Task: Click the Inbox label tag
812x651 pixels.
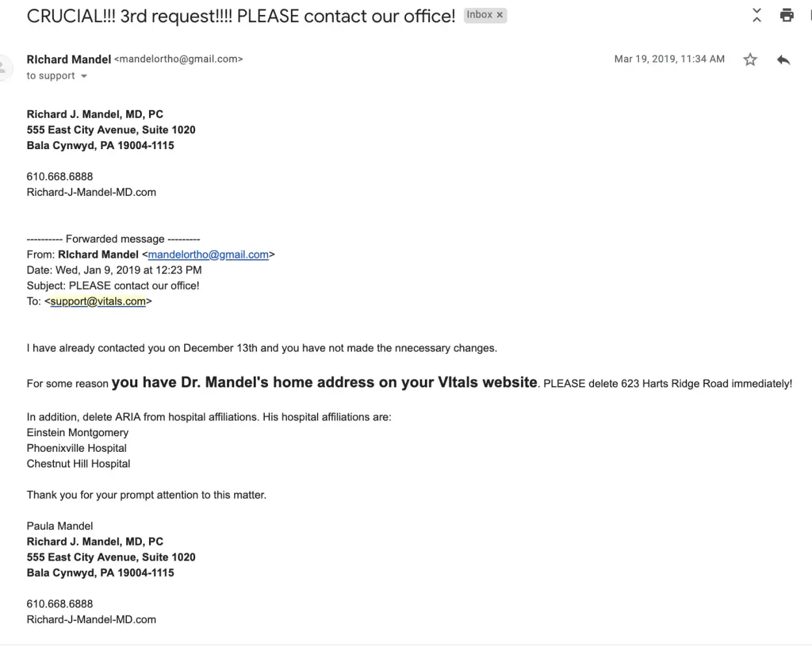Action: pyautogui.click(x=480, y=15)
